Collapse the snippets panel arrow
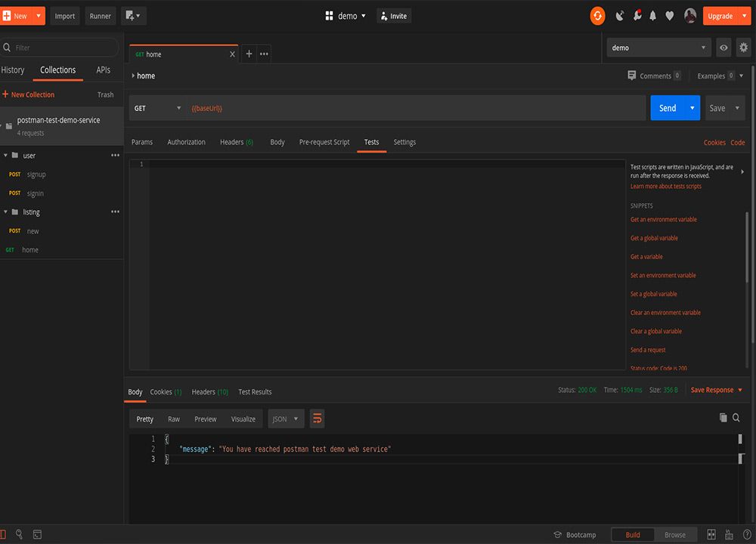Screen dimensions: 756x544 point(742,172)
